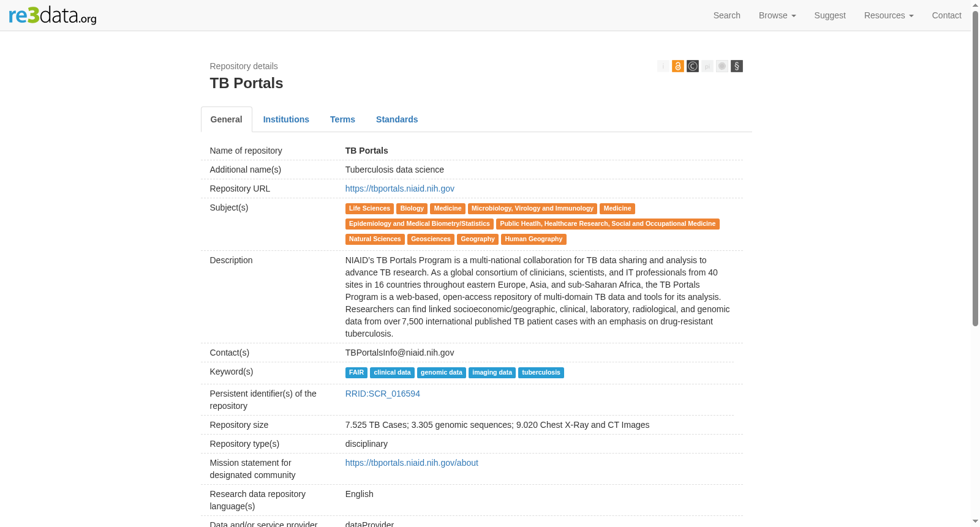Expand the Browse dropdown menu

coord(777,15)
